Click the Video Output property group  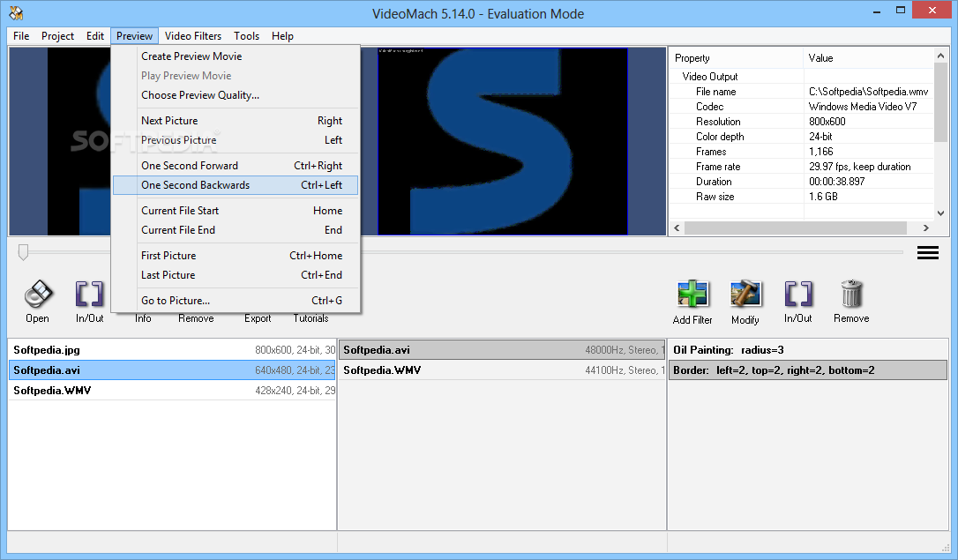pyautogui.click(x=710, y=77)
